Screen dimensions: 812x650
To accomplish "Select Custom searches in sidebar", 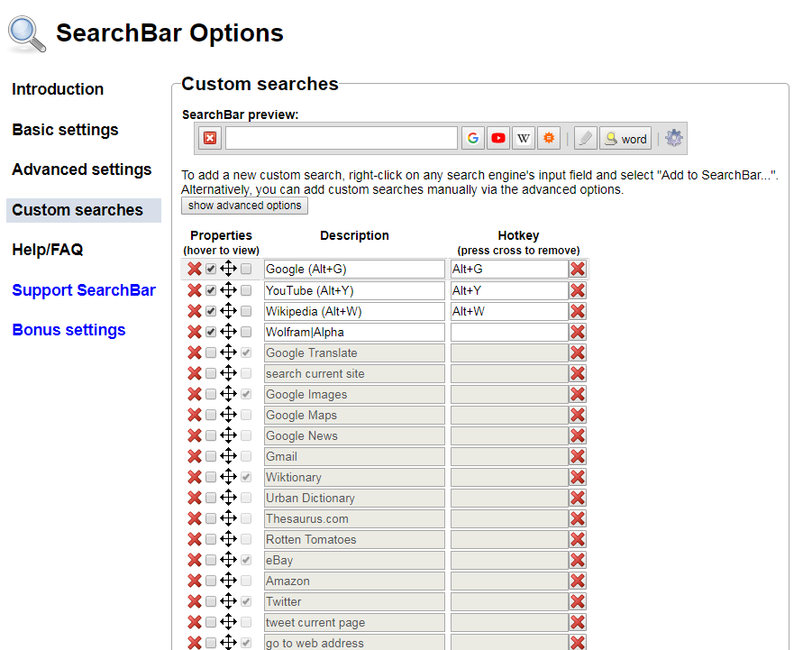I will click(84, 210).
